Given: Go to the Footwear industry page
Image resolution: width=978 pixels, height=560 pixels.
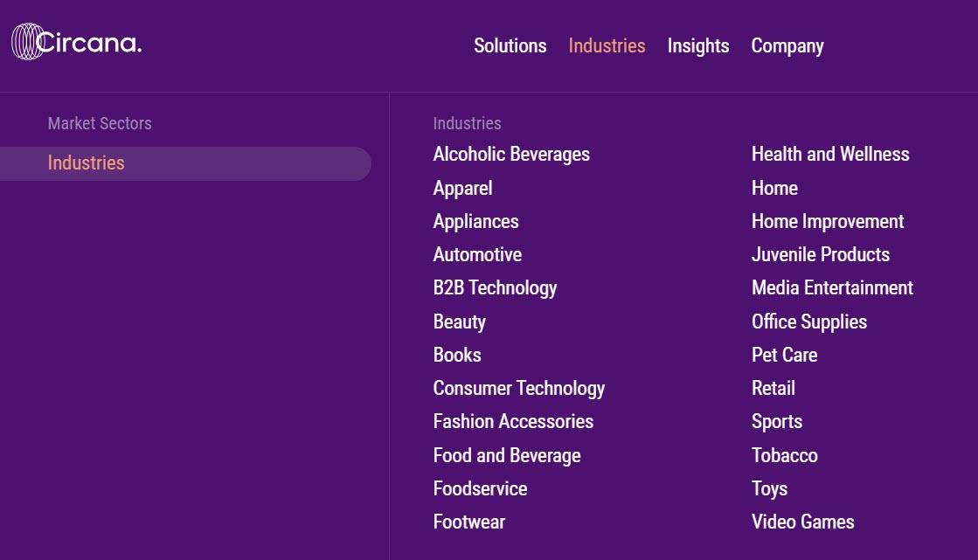Looking at the screenshot, I should pyautogui.click(x=469, y=522).
